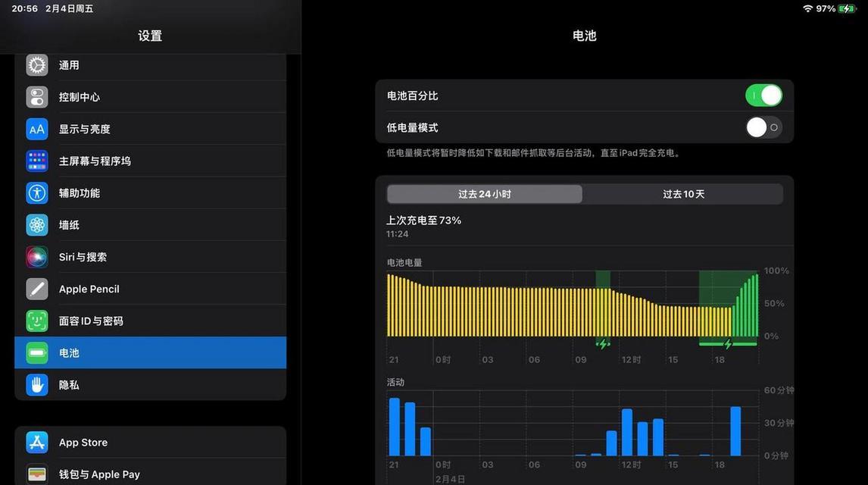The image size is (868, 485).
Task: Tap the App Store icon
Action: tap(37, 443)
